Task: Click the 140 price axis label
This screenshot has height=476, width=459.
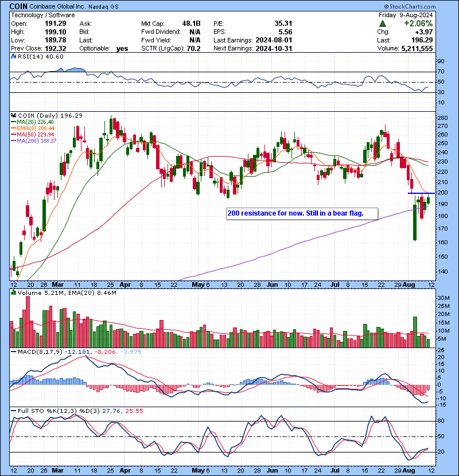Action: coord(444,271)
